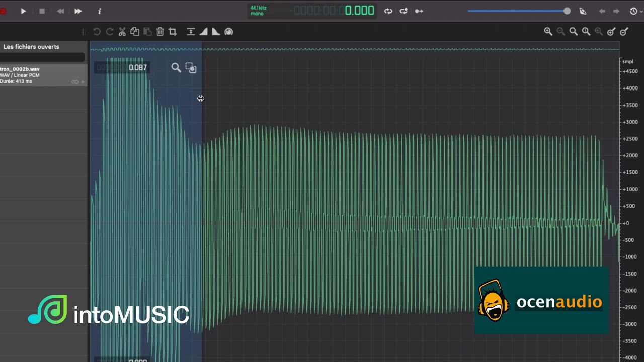644x362 pixels.
Task: Cut the selection with the scissors icon
Action: point(122,32)
